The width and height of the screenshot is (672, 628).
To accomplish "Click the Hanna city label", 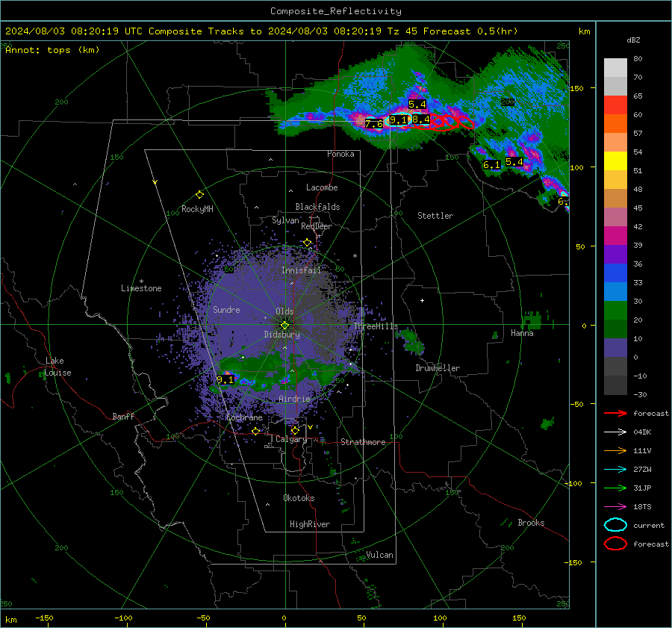I will click(x=522, y=333).
